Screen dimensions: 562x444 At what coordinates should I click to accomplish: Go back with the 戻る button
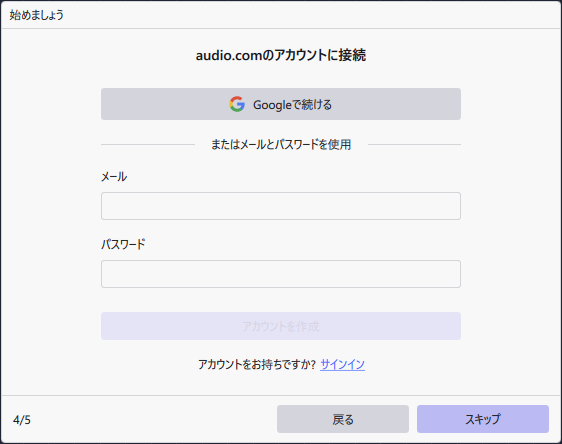pyautogui.click(x=343, y=419)
